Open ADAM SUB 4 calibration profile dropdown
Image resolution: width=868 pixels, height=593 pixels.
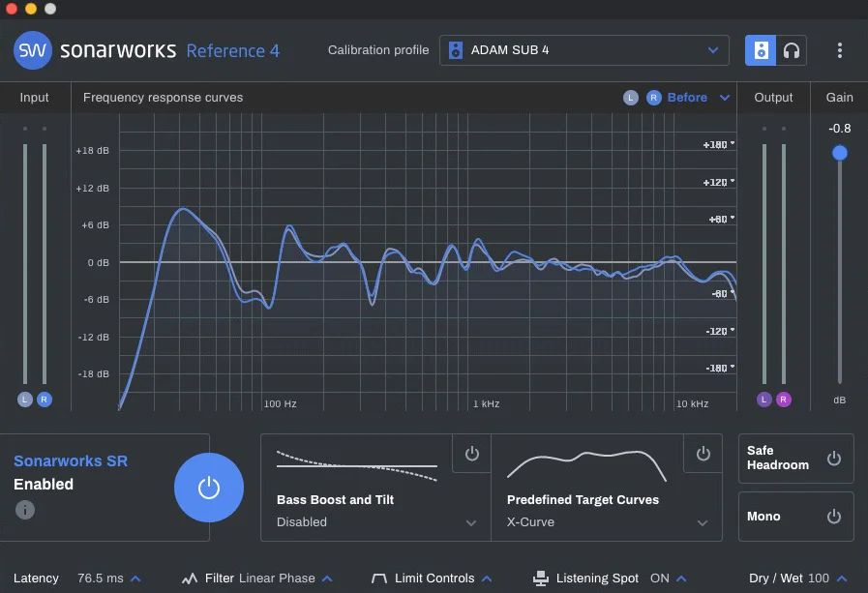[584, 50]
